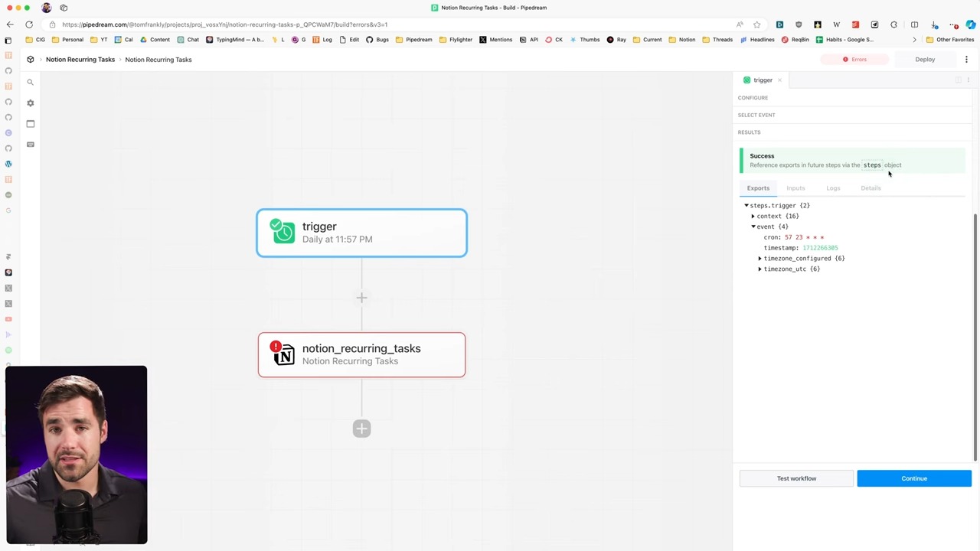Image resolution: width=980 pixels, height=551 pixels.
Task: Collapse the steps.trigger tree node
Action: pos(746,206)
